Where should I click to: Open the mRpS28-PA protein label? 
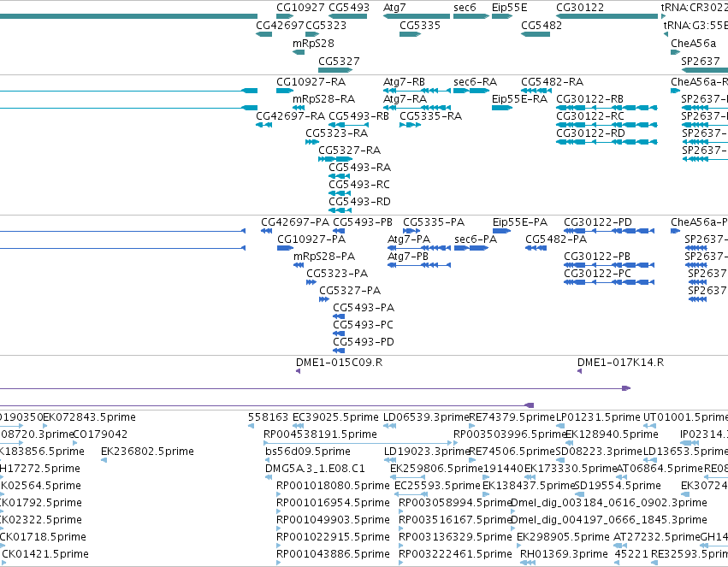(x=324, y=257)
